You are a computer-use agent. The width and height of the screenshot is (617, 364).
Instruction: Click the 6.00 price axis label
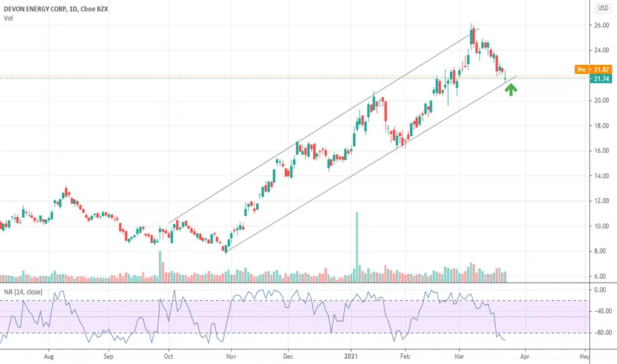click(600, 276)
